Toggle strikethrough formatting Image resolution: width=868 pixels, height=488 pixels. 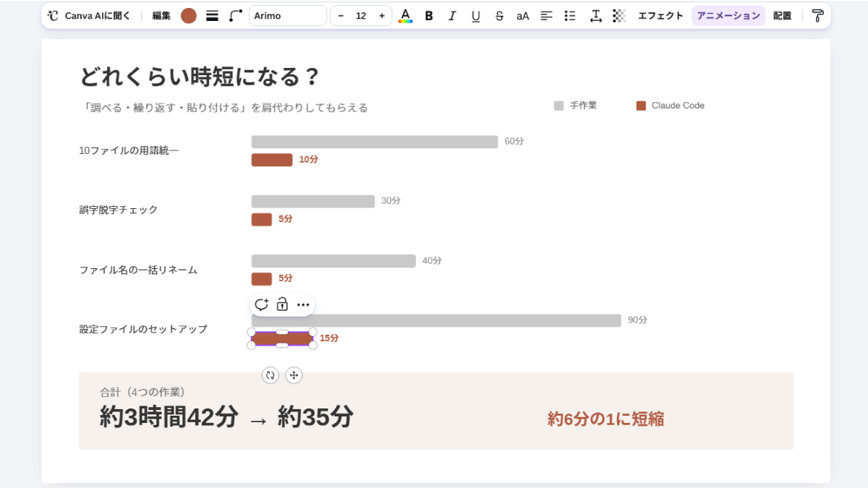click(499, 16)
